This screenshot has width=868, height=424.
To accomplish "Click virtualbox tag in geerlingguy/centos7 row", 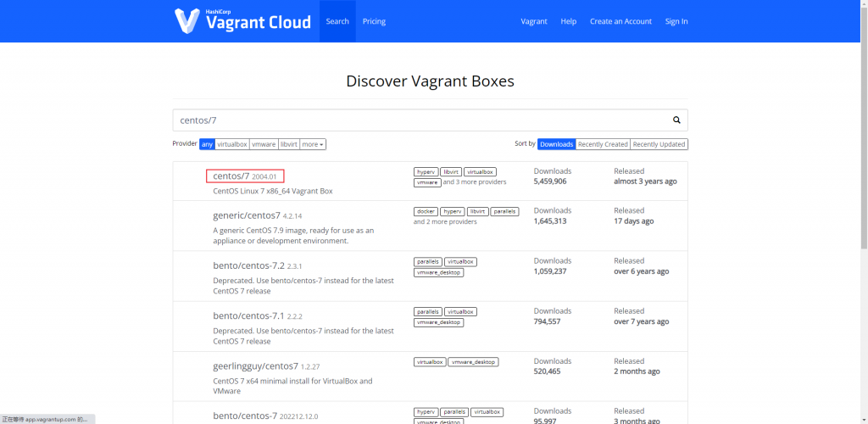I will (x=430, y=362).
